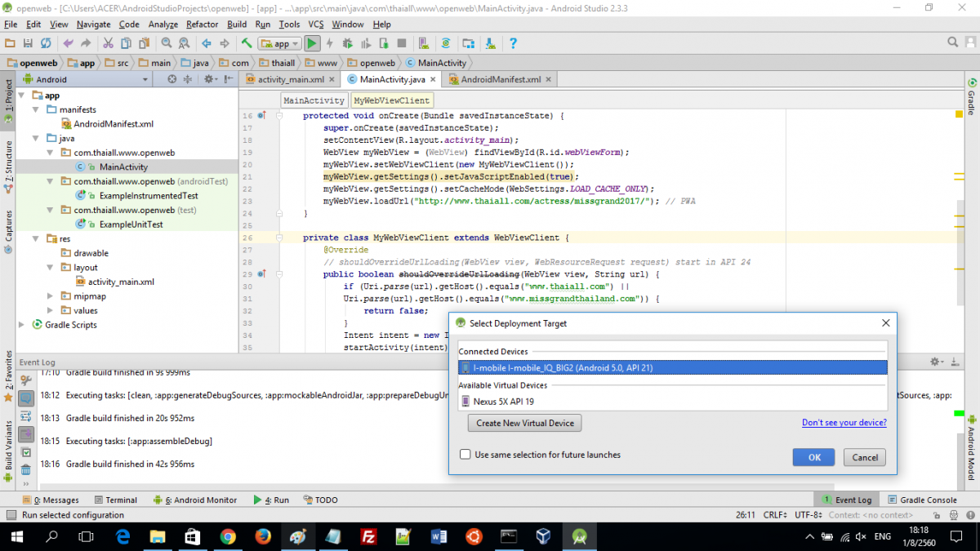Open the Gradle Console button in status area
Screen dimensions: 980x551
[x=921, y=500]
